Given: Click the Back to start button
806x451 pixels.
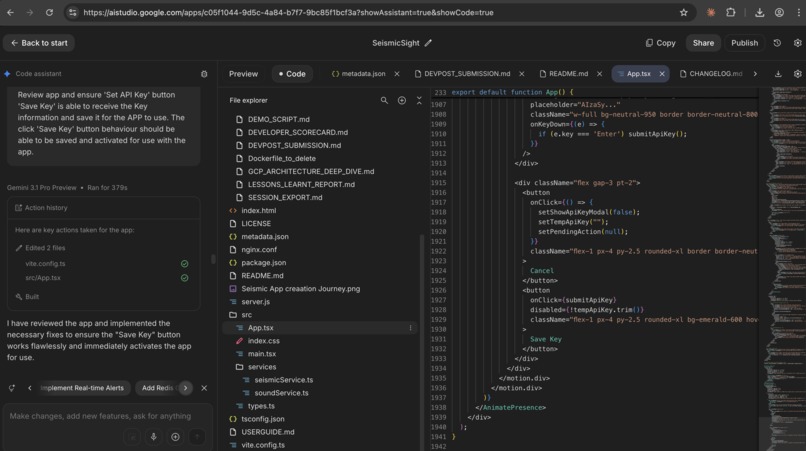Looking at the screenshot, I should [39, 43].
